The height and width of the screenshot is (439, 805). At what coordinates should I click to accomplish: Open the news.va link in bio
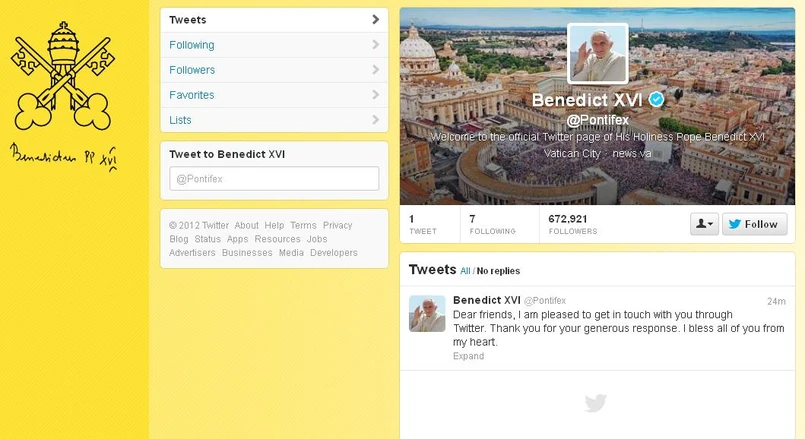pos(631,153)
